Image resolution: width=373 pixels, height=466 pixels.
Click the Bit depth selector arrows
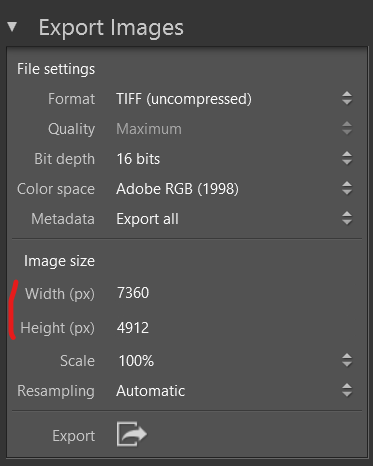coord(347,158)
